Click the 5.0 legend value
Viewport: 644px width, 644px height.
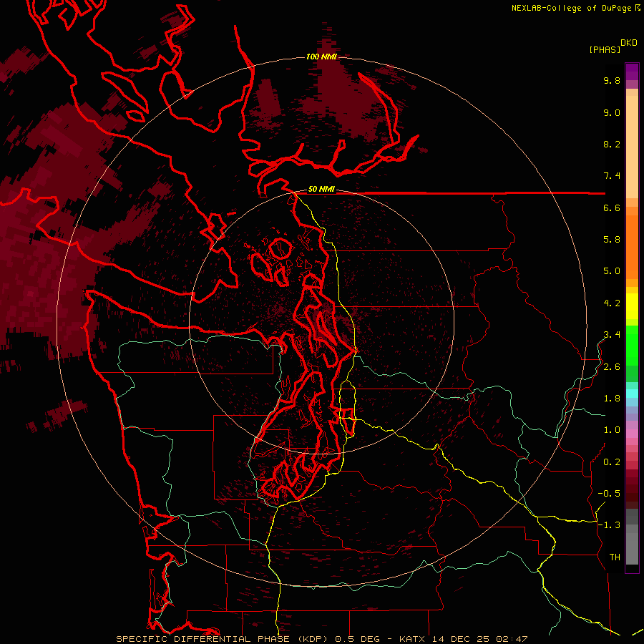click(x=612, y=271)
